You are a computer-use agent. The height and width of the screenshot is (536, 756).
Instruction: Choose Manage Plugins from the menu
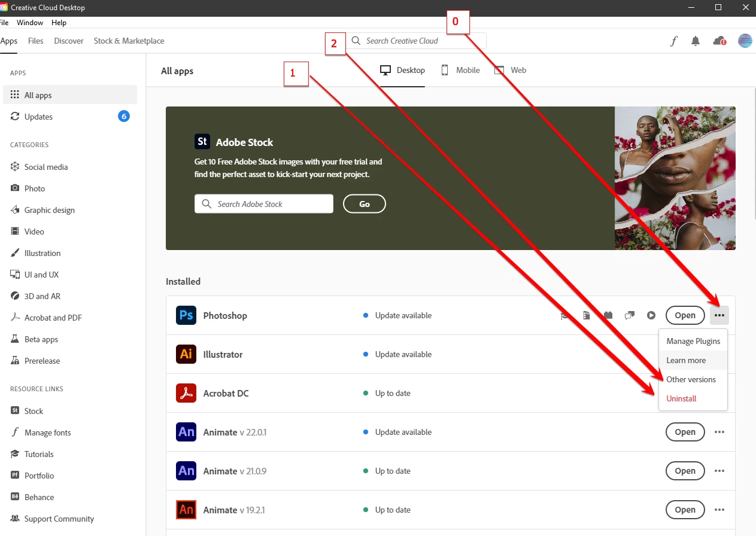tap(693, 341)
